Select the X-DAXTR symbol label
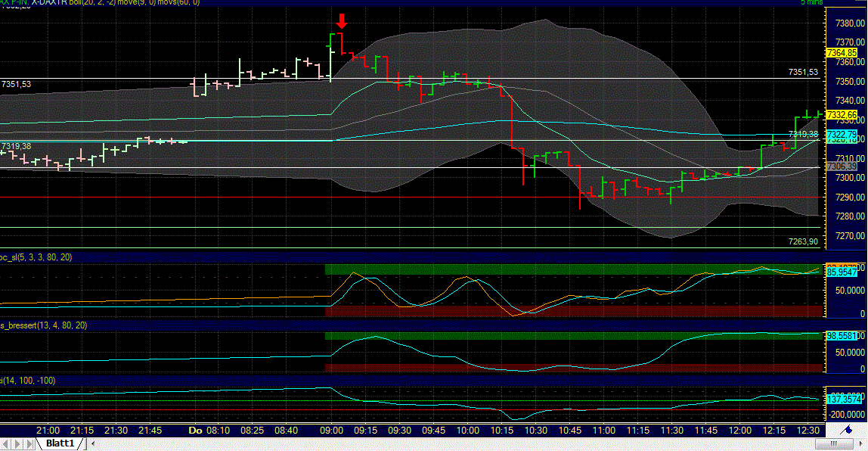Screen dimensions: 868x451 tap(49, 2)
